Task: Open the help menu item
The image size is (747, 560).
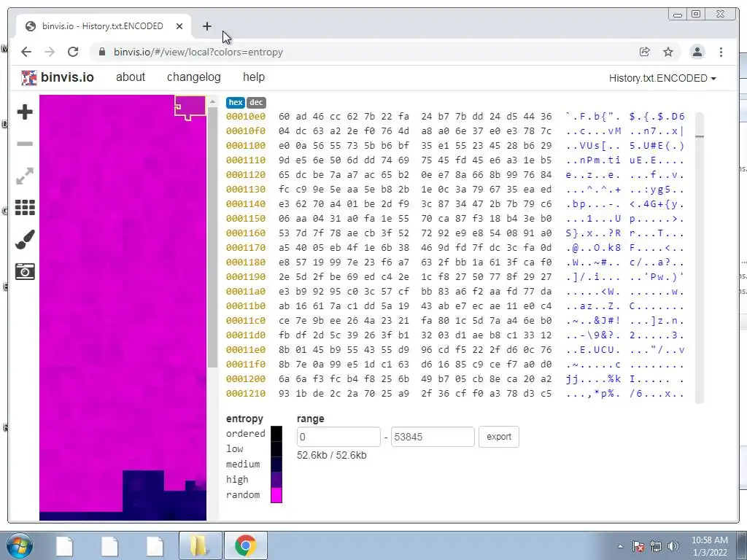Action: (x=253, y=77)
